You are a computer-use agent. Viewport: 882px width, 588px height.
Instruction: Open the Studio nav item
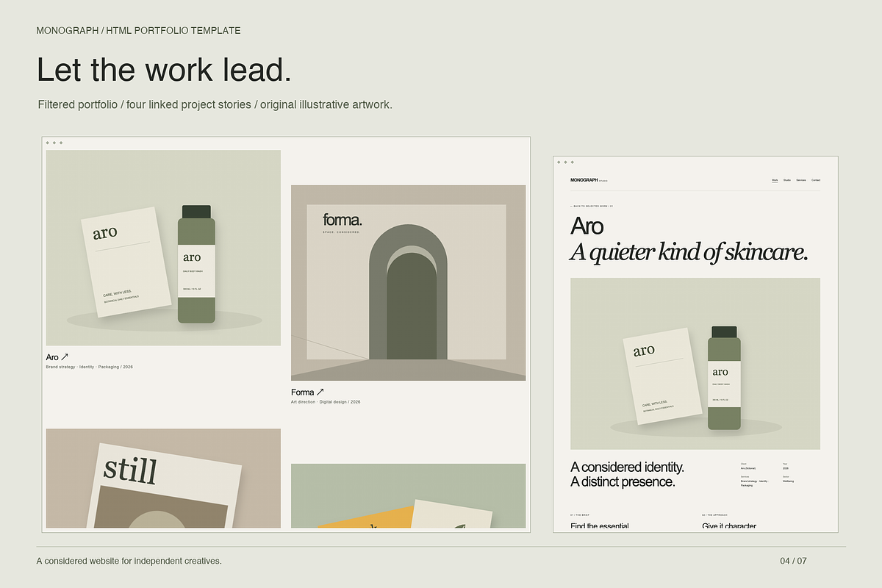point(786,180)
